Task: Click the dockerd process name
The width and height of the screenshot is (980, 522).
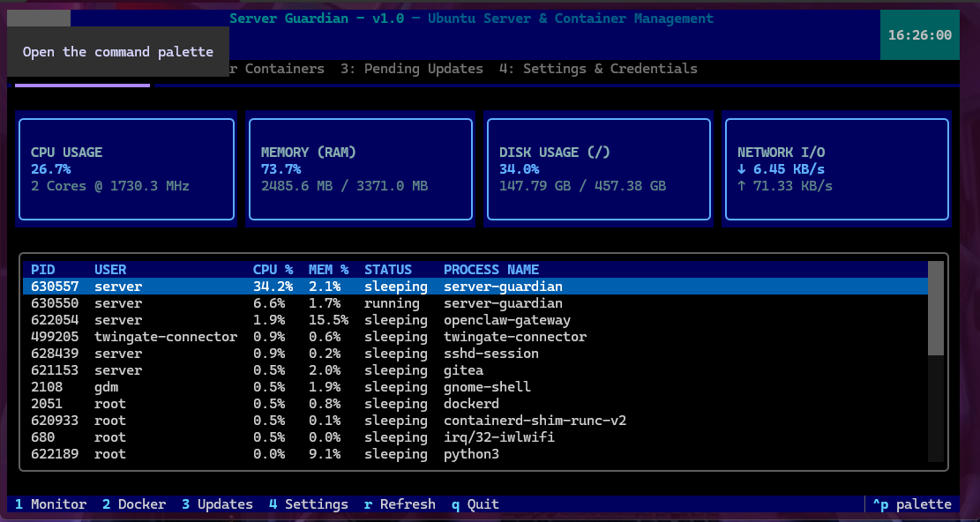Action: tap(471, 404)
